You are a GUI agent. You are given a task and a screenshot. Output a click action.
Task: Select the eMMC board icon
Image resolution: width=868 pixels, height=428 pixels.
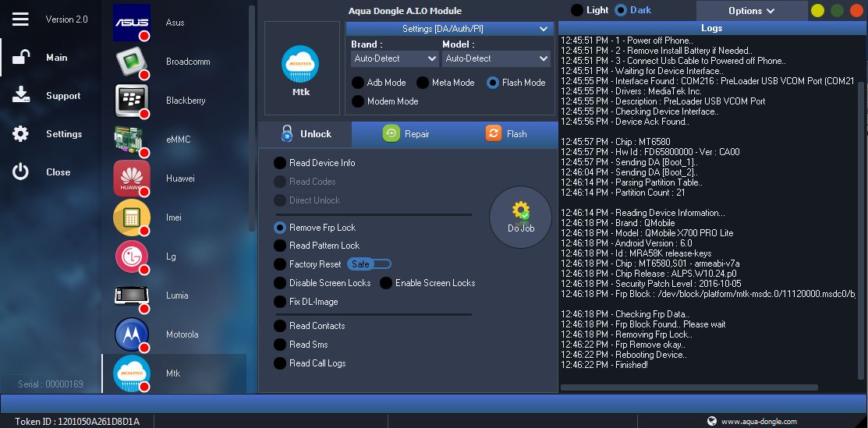point(131,140)
